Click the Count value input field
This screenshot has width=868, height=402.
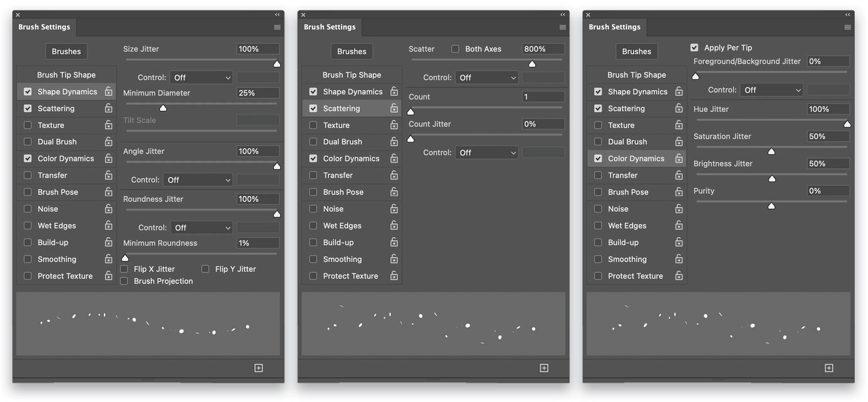[x=543, y=97]
